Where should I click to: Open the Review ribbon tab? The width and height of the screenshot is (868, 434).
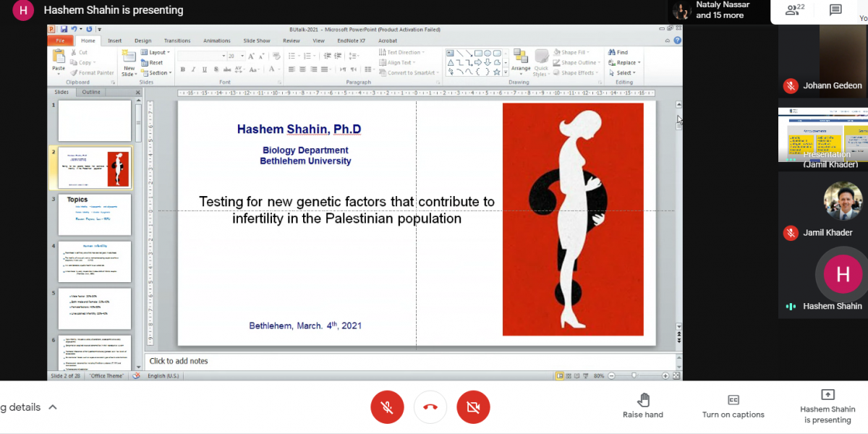coord(292,41)
